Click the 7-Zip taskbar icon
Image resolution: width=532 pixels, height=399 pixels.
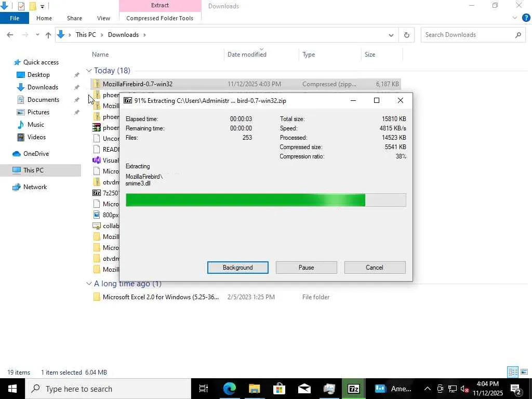pos(353,389)
